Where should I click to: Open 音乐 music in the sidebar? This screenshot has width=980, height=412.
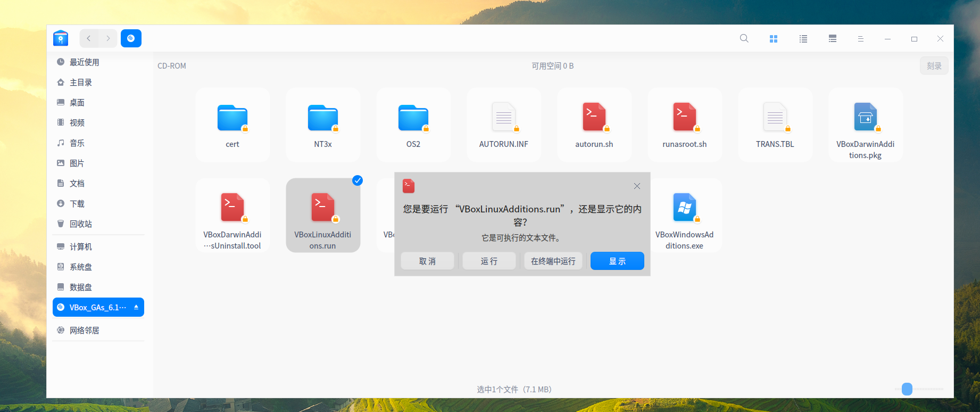point(98,143)
